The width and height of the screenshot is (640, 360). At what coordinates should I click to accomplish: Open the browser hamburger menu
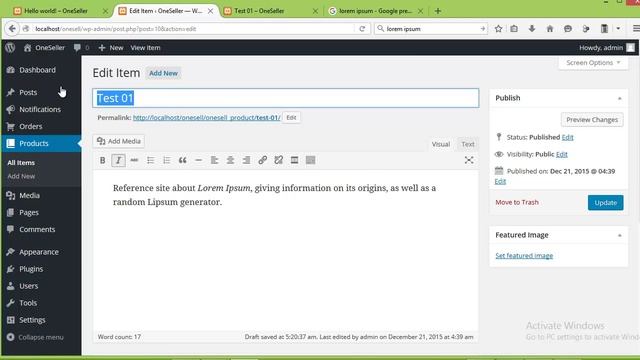click(636, 29)
